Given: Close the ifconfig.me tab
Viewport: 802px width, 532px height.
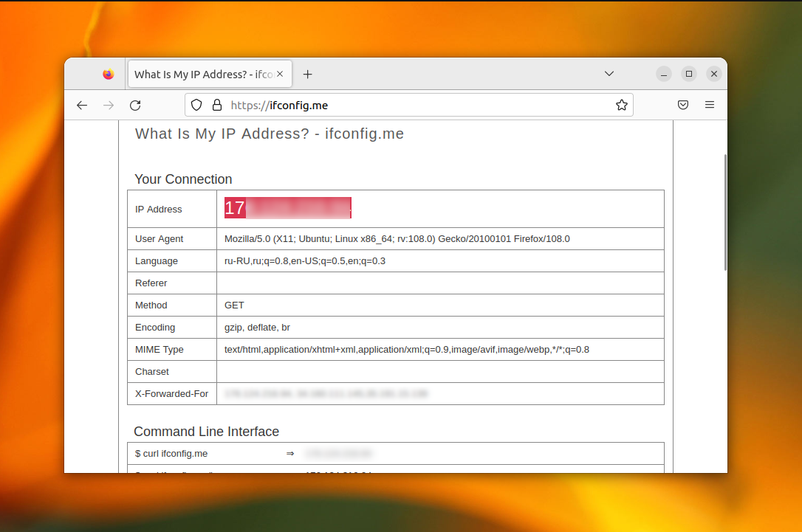Looking at the screenshot, I should tap(280, 74).
